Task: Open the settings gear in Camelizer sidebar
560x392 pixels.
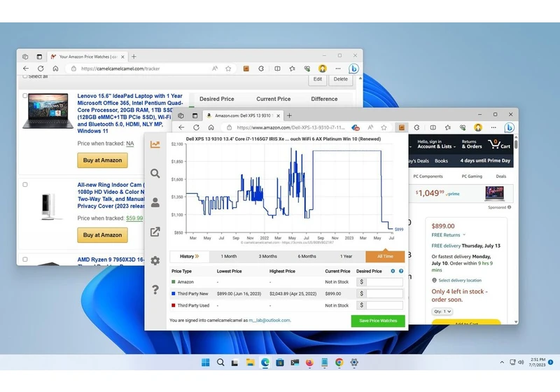Action: [155, 260]
